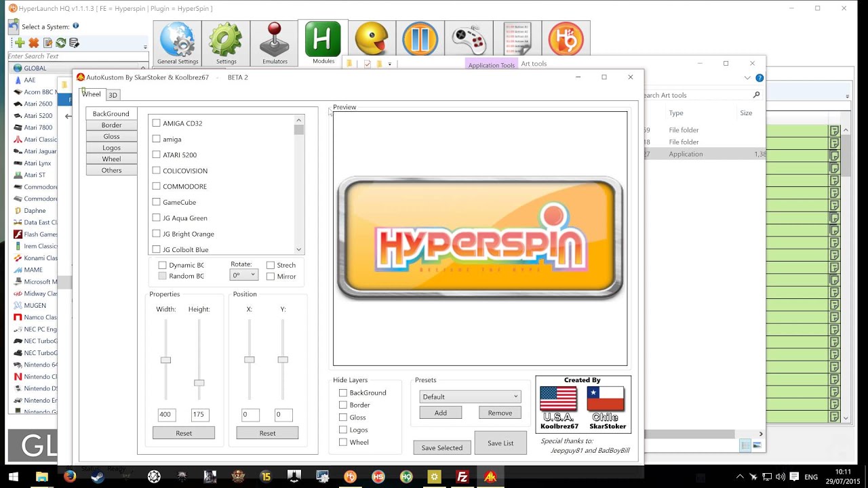Click the Windows Start button
The image size is (868, 488).
click(13, 476)
